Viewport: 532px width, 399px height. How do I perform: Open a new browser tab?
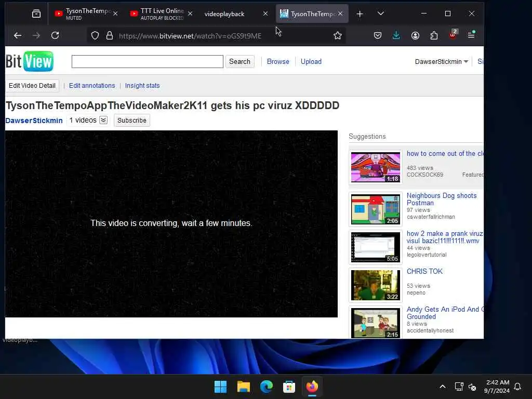pos(360,14)
